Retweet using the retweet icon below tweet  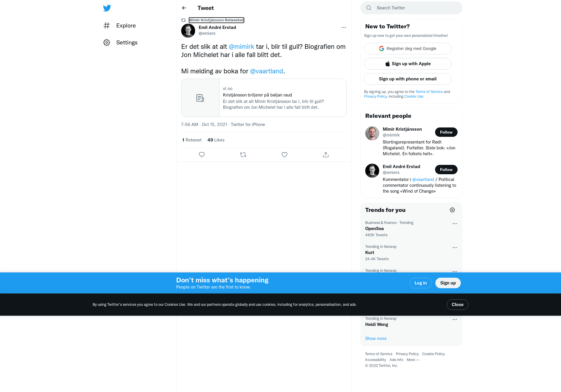point(243,155)
